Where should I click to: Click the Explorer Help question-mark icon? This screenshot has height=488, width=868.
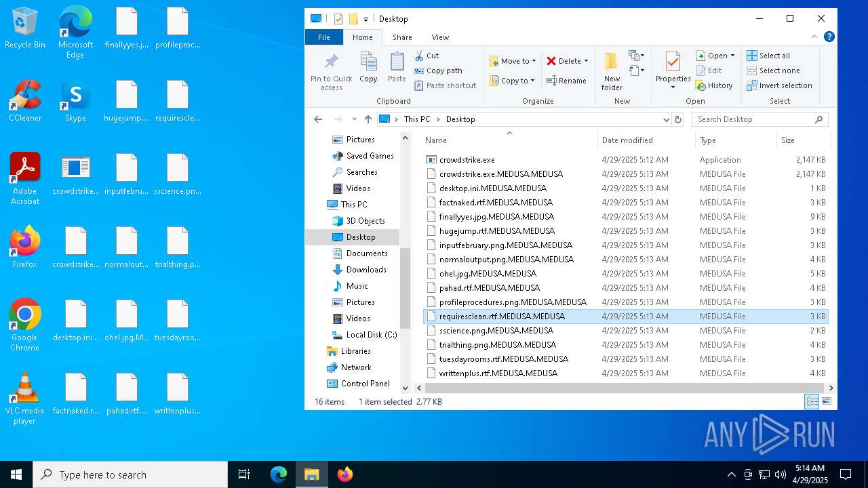[x=829, y=37]
